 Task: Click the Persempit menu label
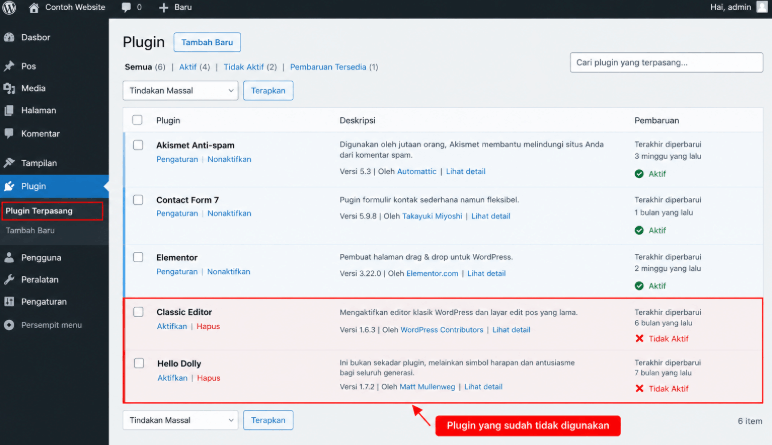[x=52, y=325]
